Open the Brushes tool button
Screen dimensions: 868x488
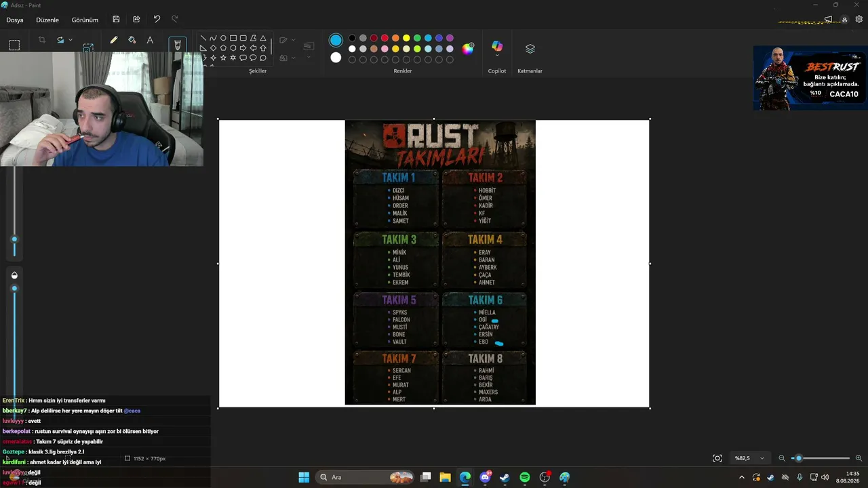178,45
